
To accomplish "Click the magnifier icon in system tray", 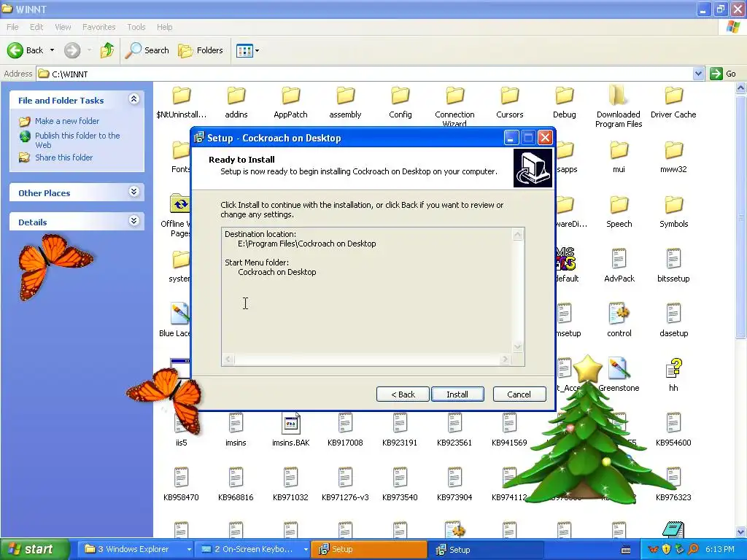I will click(x=694, y=550).
